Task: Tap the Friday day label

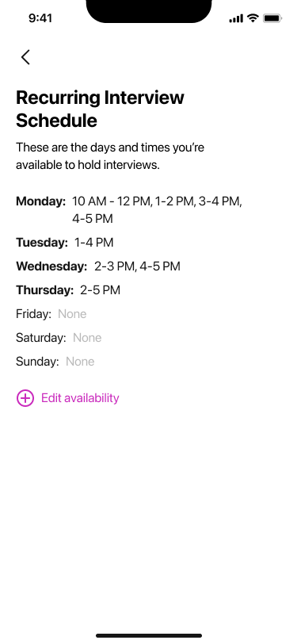Action: (33, 314)
